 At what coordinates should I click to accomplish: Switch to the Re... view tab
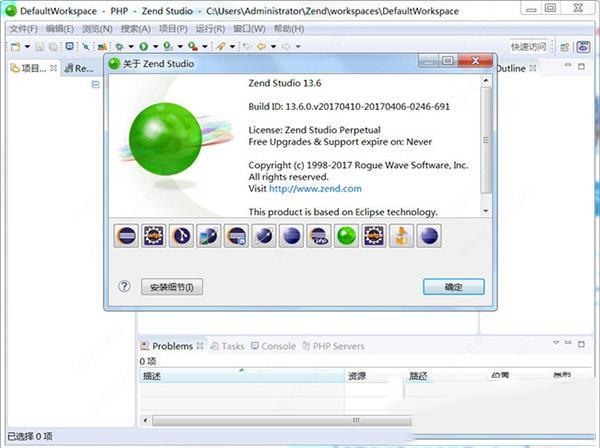tap(79, 68)
